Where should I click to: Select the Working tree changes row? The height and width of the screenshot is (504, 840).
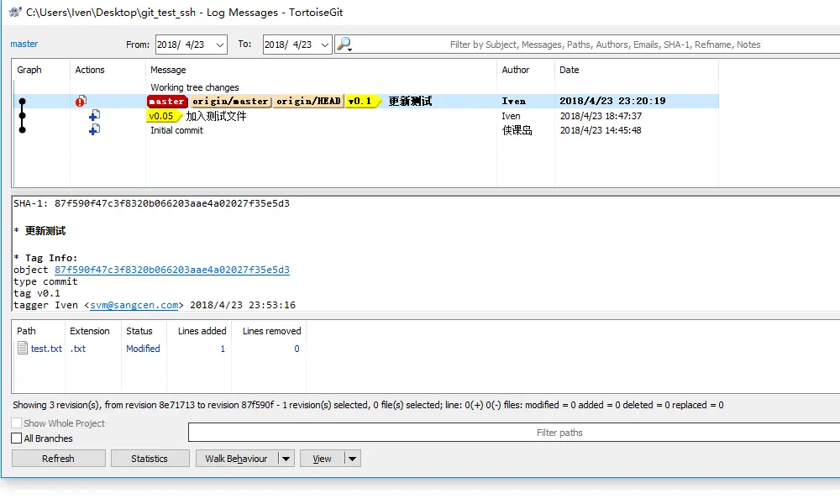tap(195, 87)
